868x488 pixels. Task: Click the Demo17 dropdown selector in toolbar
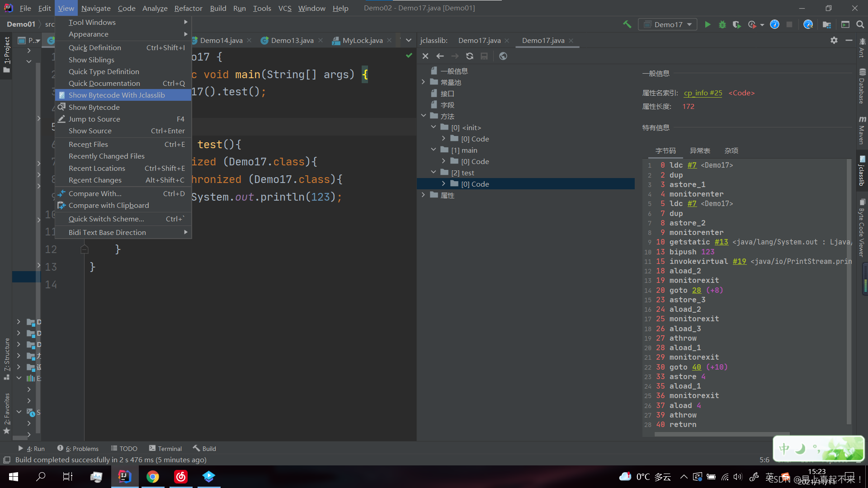tap(667, 24)
